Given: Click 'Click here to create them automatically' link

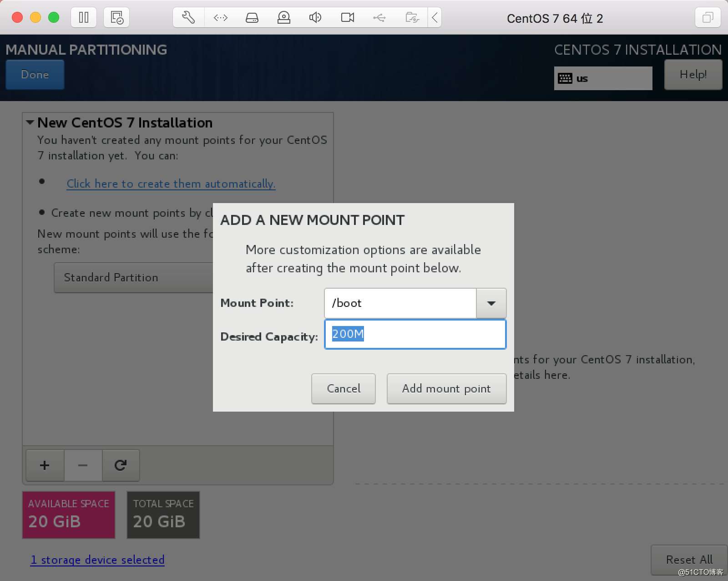Looking at the screenshot, I should pyautogui.click(x=171, y=184).
